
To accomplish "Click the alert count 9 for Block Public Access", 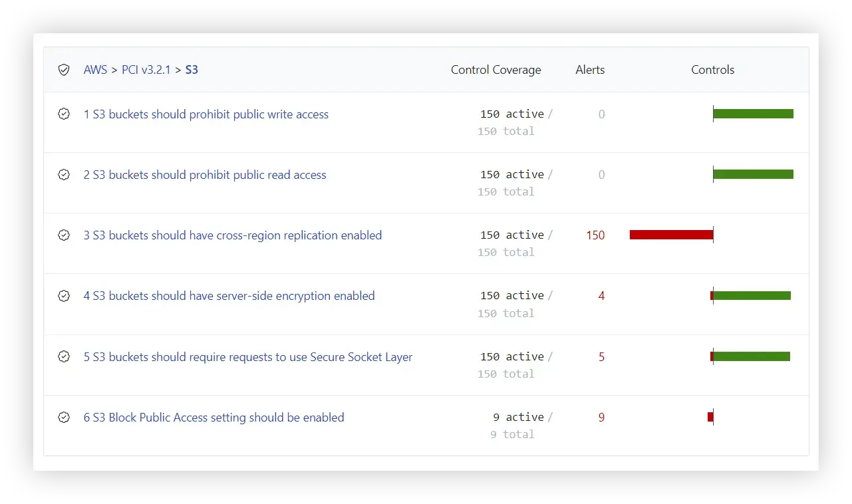I will pyautogui.click(x=601, y=418).
